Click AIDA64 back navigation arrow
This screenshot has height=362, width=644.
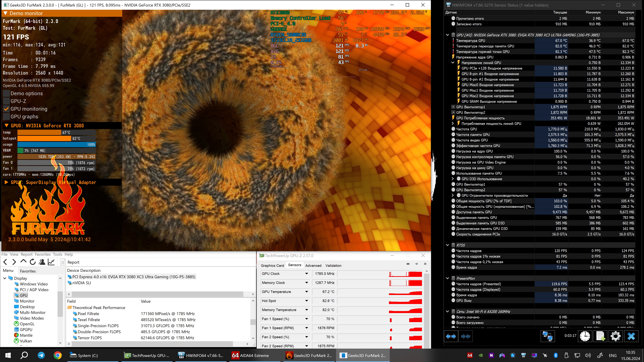coord(5,262)
